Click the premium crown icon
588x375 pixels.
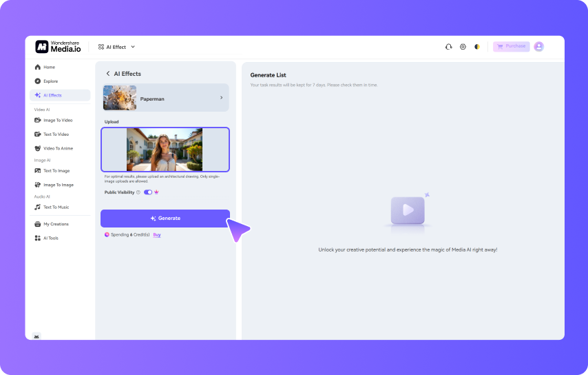click(x=157, y=192)
